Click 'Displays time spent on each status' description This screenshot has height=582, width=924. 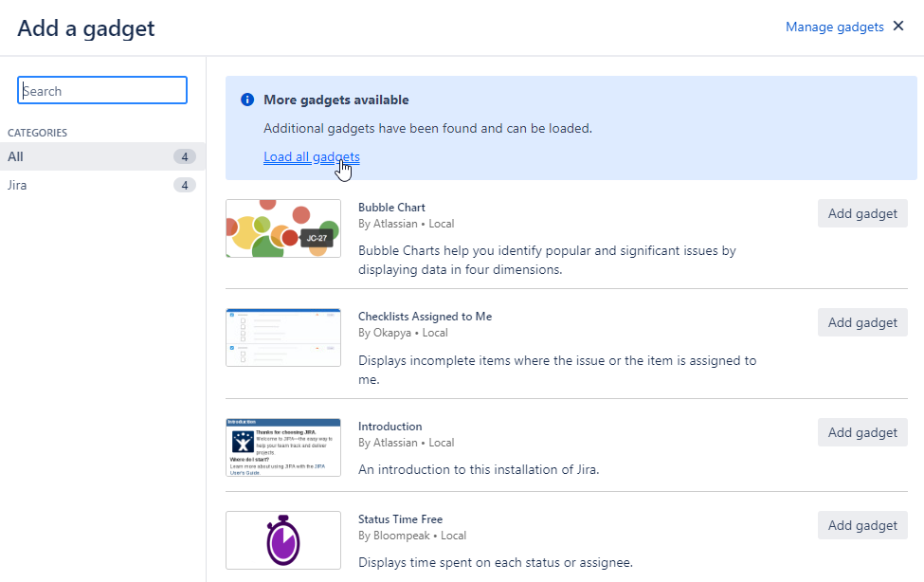point(496,562)
